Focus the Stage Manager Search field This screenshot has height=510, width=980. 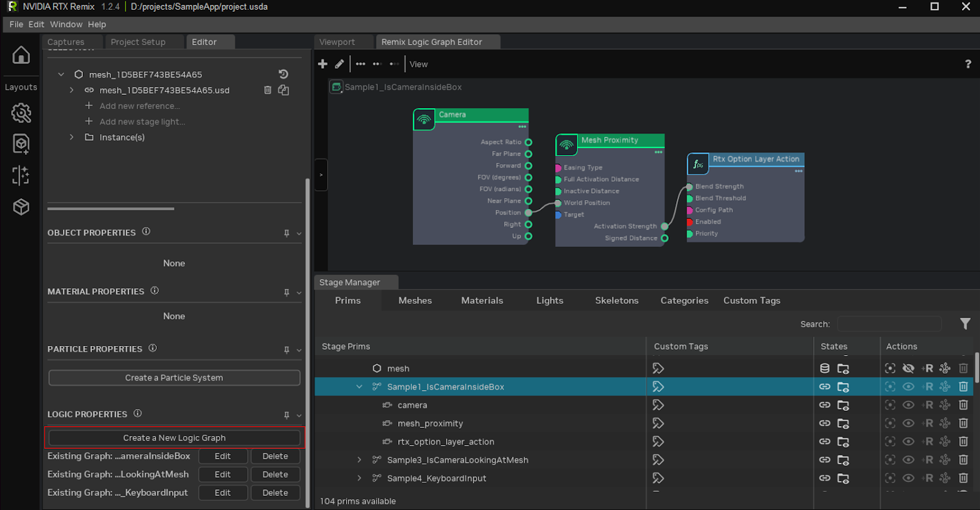[x=889, y=324]
